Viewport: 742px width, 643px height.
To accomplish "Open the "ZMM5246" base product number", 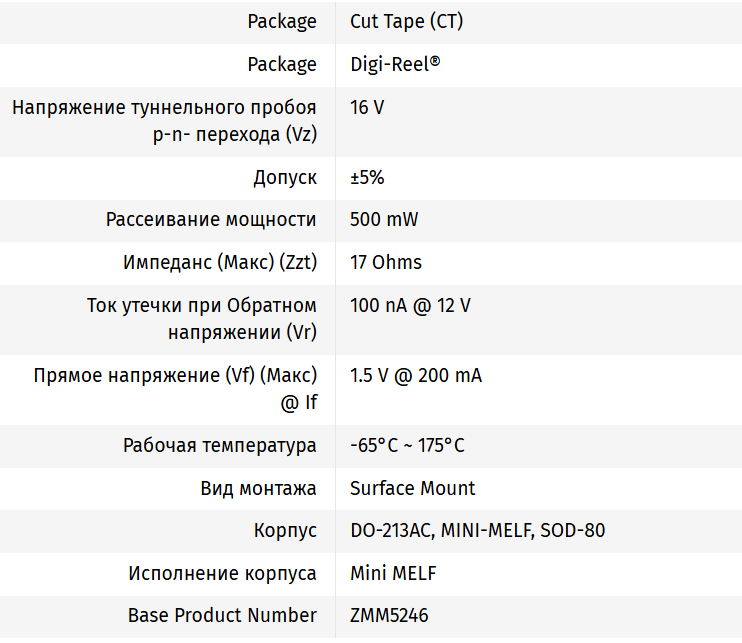I will (x=389, y=616).
